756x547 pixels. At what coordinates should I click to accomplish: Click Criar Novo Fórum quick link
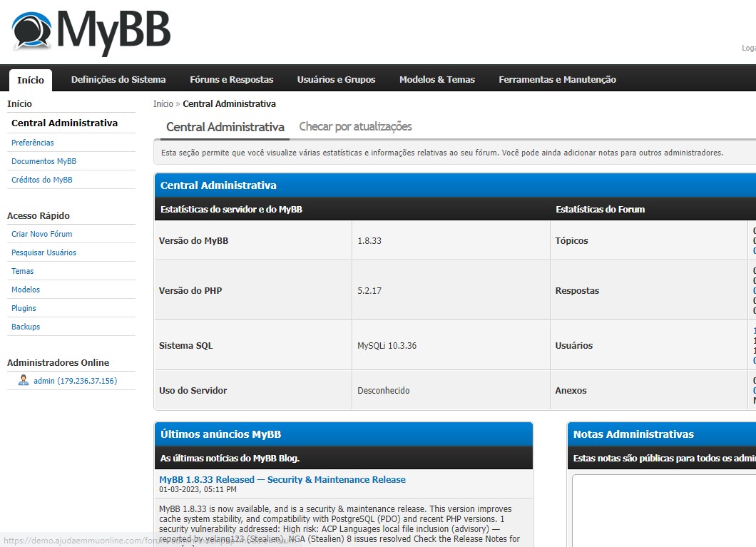click(x=42, y=234)
